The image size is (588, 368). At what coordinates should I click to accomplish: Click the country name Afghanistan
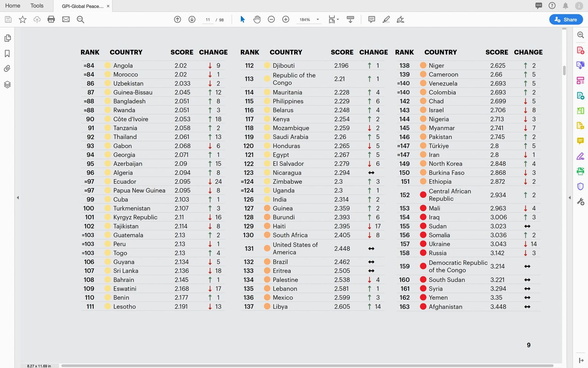[445, 307]
